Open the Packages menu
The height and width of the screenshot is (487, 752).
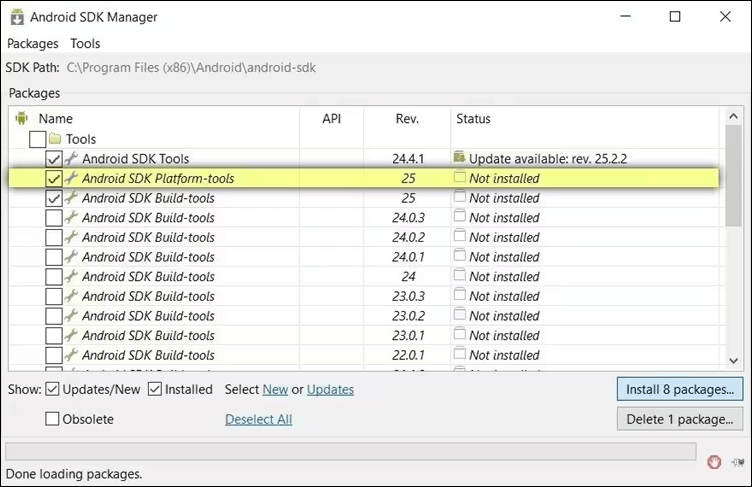point(32,44)
